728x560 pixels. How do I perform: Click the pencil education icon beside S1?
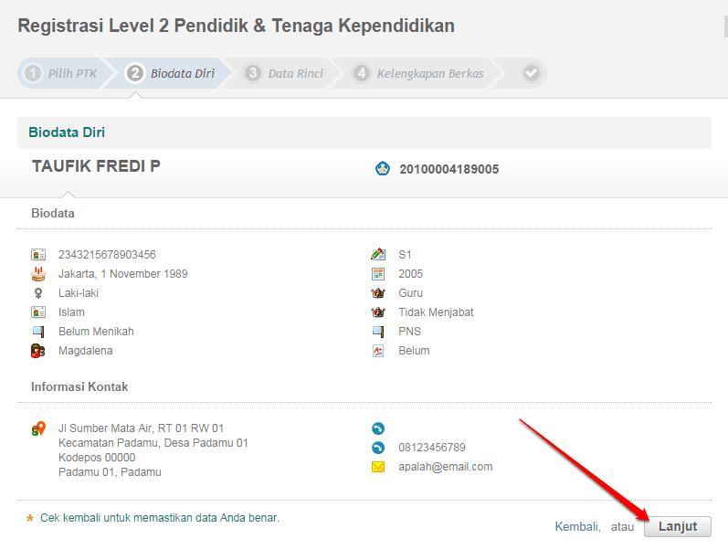point(378,255)
